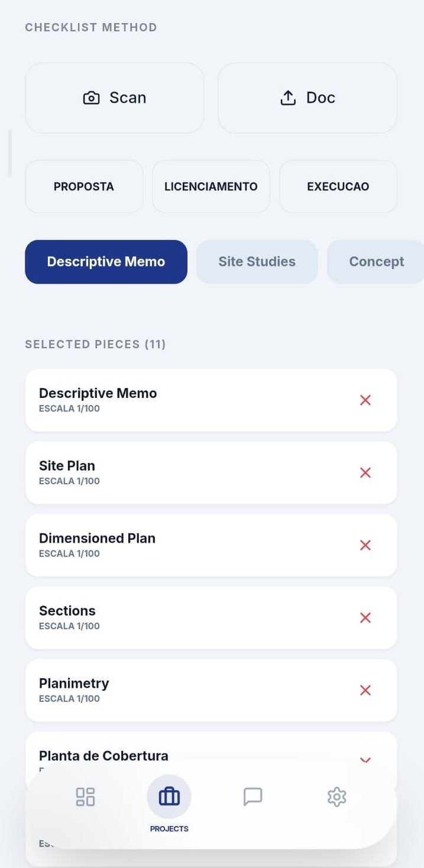Image resolution: width=424 pixels, height=868 pixels.
Task: Expand the Planta de Cobertura item
Action: 365,761
